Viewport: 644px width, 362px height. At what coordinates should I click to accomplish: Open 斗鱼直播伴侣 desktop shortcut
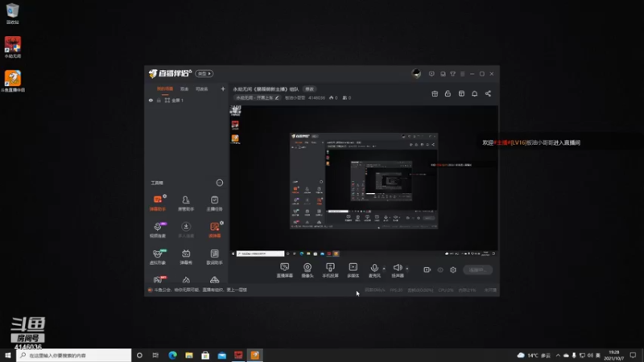pyautogui.click(x=13, y=81)
